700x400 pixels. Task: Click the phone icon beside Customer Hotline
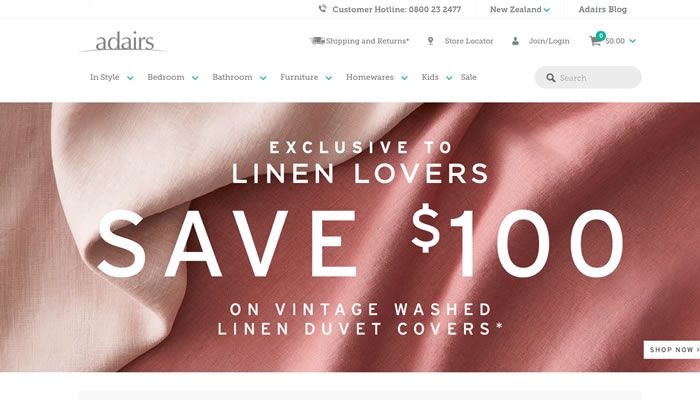click(x=322, y=9)
